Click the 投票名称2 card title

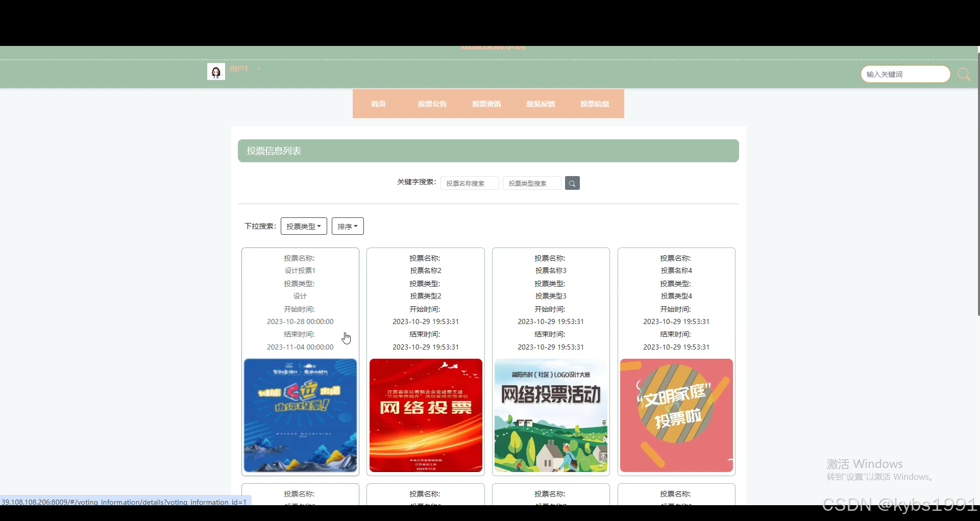point(426,270)
